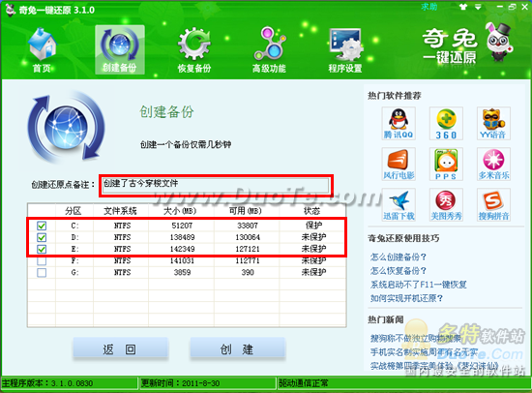Image resolution: width=532 pixels, height=393 pixels.
Task: Check the G: partition checkbox
Action: (42, 272)
